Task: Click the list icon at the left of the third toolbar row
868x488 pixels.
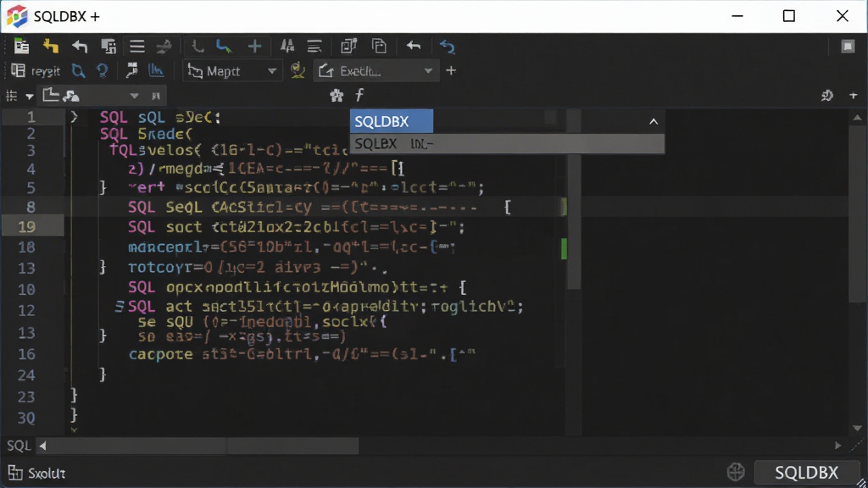Action: (12, 96)
